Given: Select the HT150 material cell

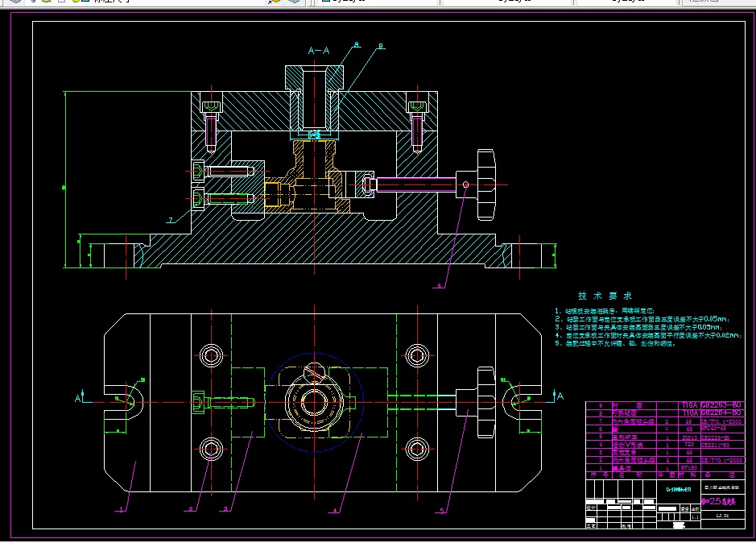Looking at the screenshot, I should click(x=689, y=468).
